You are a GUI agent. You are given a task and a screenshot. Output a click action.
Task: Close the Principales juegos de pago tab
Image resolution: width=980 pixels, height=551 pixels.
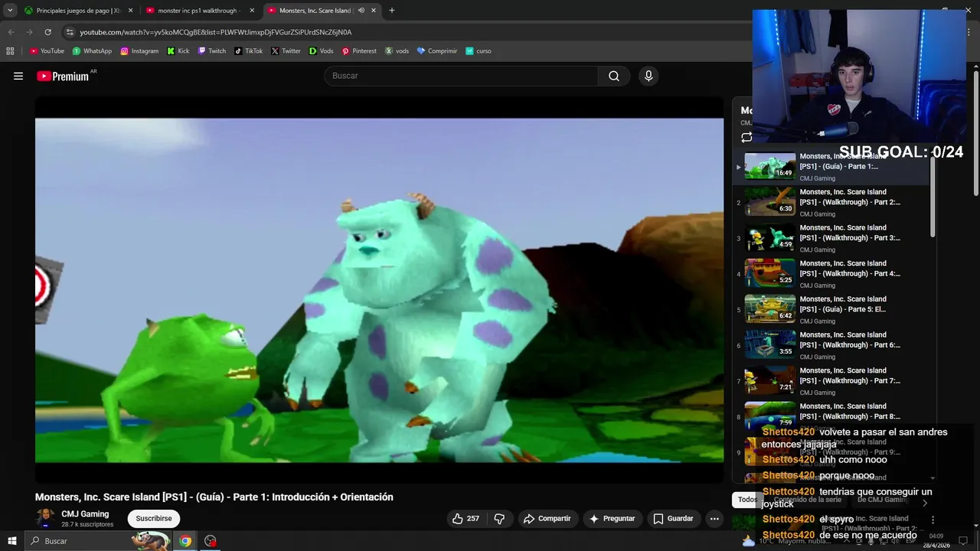click(130, 10)
